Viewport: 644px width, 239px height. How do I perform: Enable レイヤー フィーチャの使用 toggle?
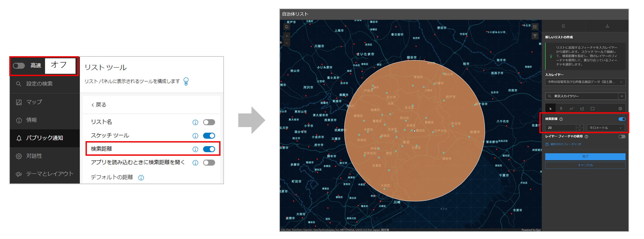[x=622, y=136]
